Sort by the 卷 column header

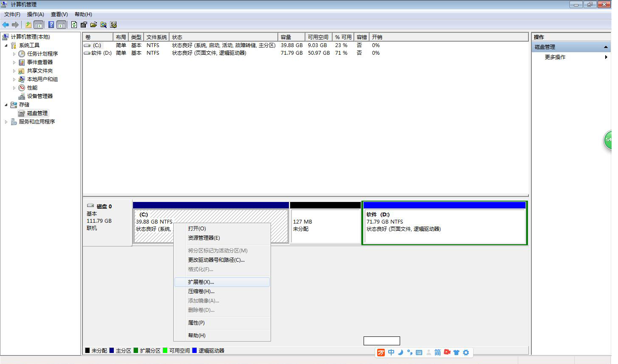(x=98, y=37)
